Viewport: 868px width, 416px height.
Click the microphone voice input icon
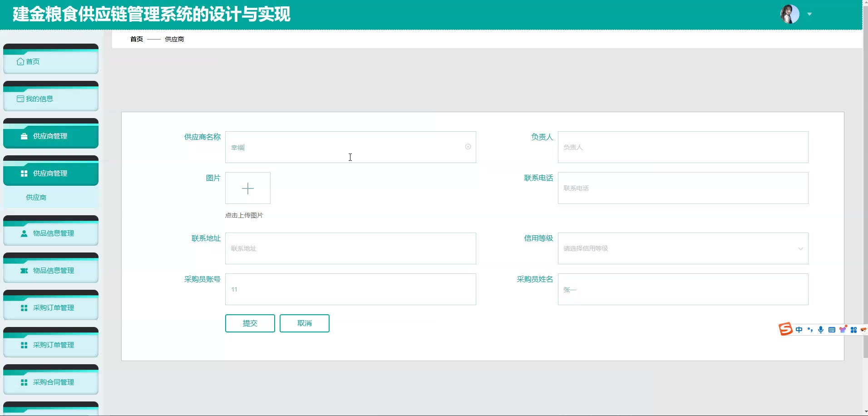[821, 330]
